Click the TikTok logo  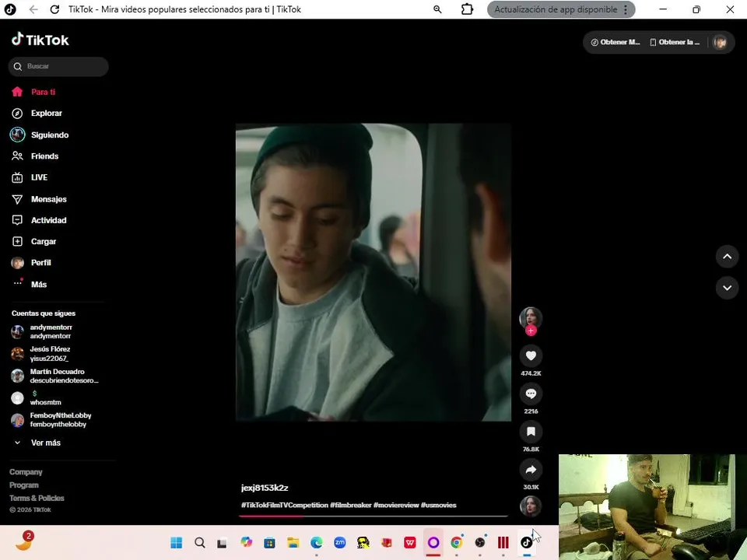(40, 40)
